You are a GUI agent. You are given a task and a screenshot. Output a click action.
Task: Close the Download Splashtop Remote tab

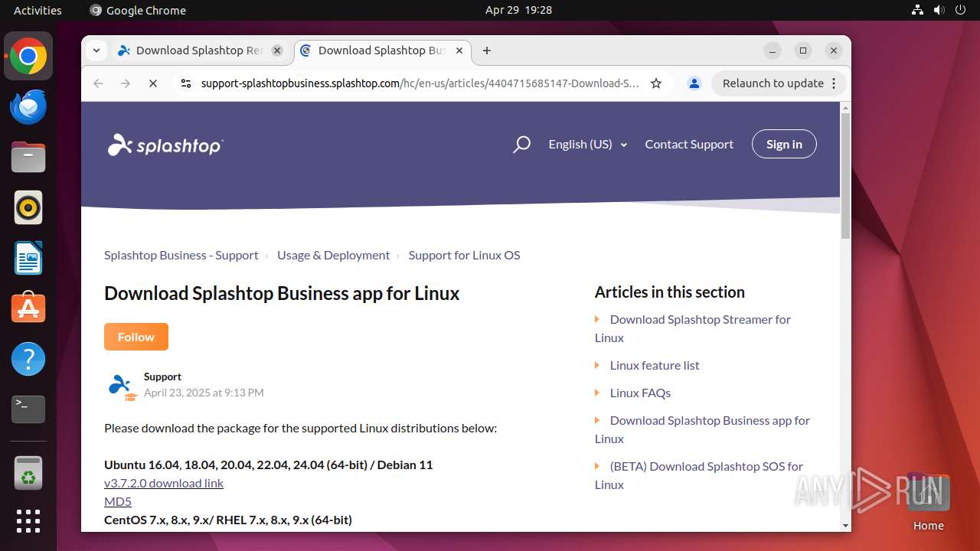click(x=277, y=51)
